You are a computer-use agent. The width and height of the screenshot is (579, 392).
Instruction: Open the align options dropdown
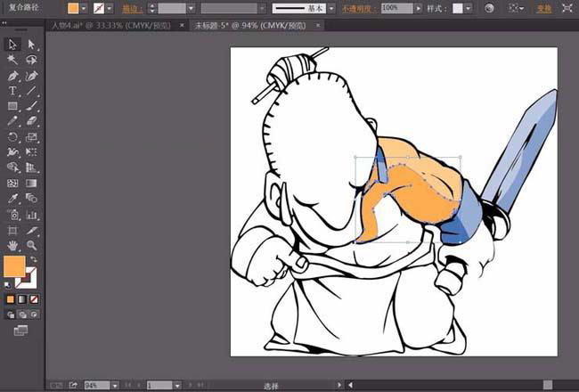click(x=515, y=8)
